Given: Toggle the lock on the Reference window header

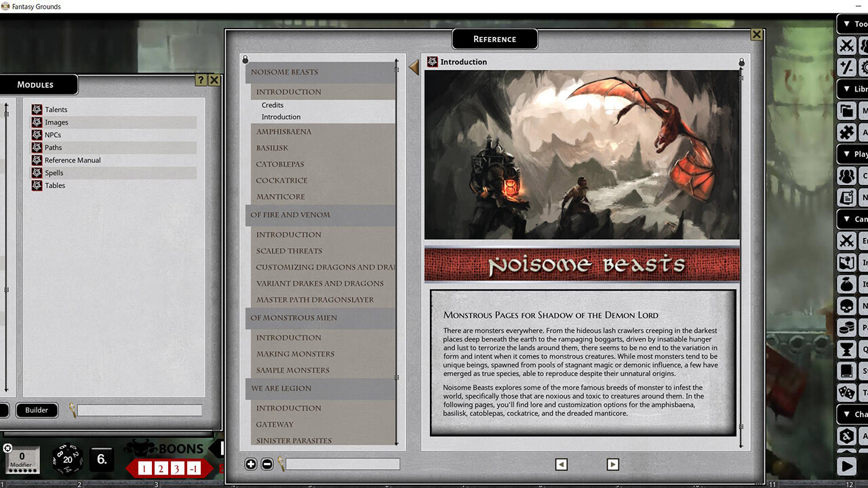Looking at the screenshot, I should pyautogui.click(x=741, y=61).
